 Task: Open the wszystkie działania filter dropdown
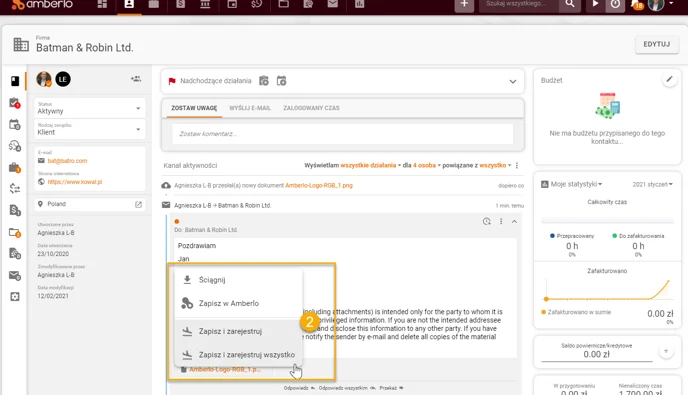pyautogui.click(x=371, y=165)
